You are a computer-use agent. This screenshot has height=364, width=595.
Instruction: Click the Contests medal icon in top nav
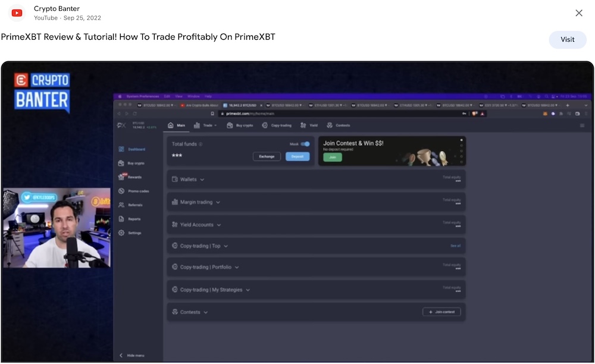(330, 125)
